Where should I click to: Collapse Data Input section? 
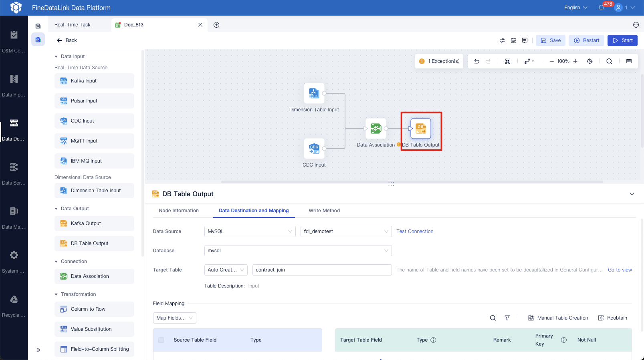(x=56, y=56)
